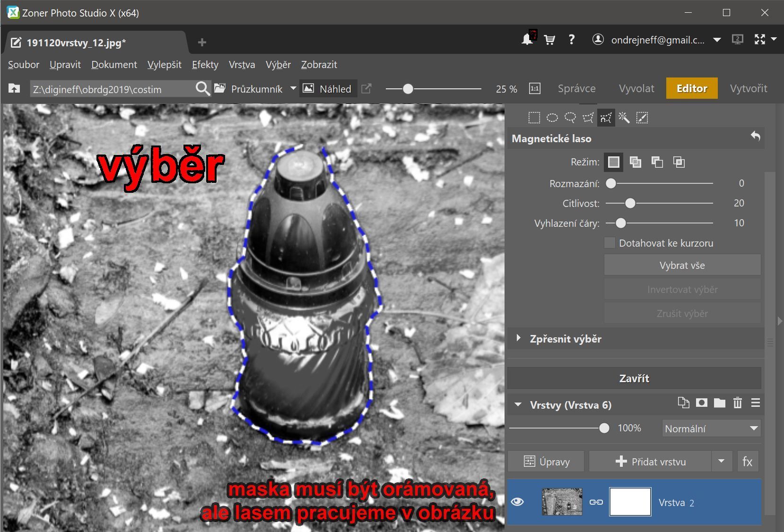This screenshot has height=532, width=784.
Task: Click the second monitor icon
Action: [738, 40]
